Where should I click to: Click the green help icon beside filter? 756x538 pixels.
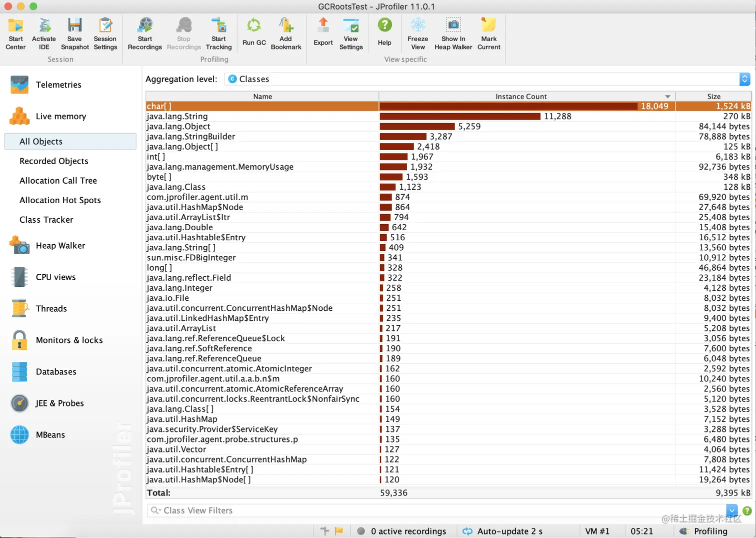point(747,511)
